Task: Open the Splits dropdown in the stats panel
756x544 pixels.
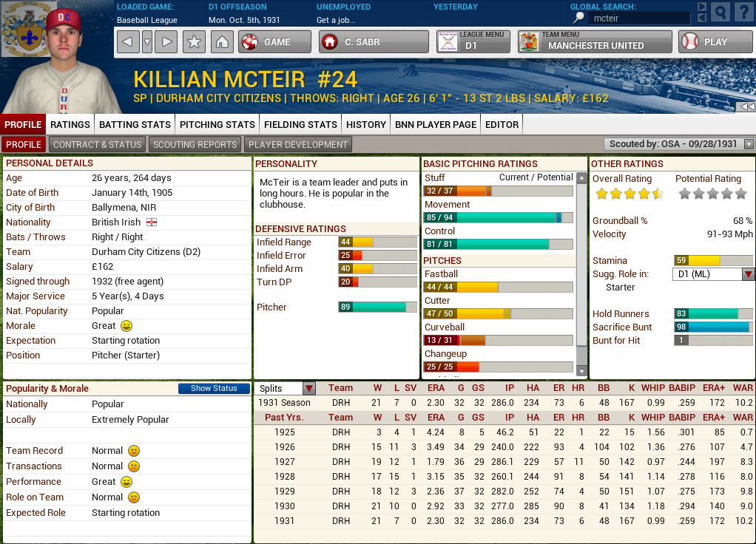Action: pos(308,387)
